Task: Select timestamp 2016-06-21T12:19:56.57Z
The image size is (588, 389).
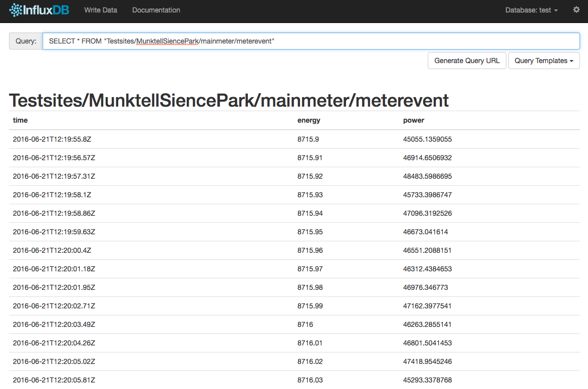Action: point(54,158)
